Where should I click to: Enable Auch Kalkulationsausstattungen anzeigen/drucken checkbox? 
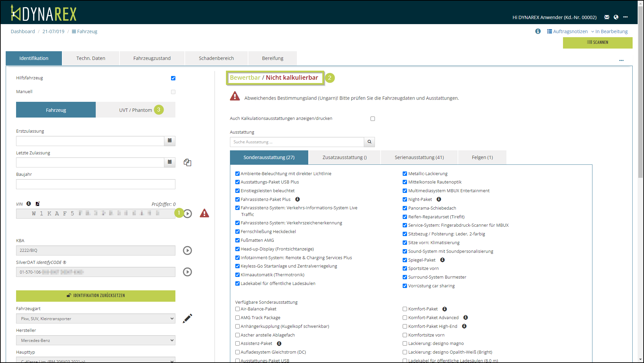tap(373, 119)
